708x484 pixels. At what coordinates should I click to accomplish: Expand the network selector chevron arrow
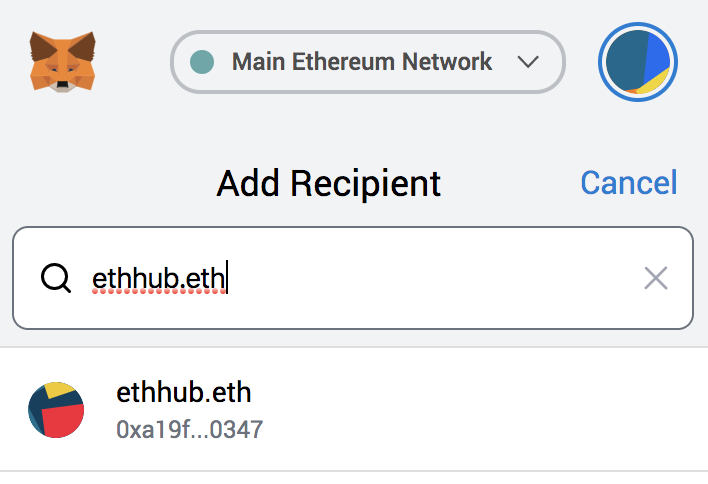[528, 62]
